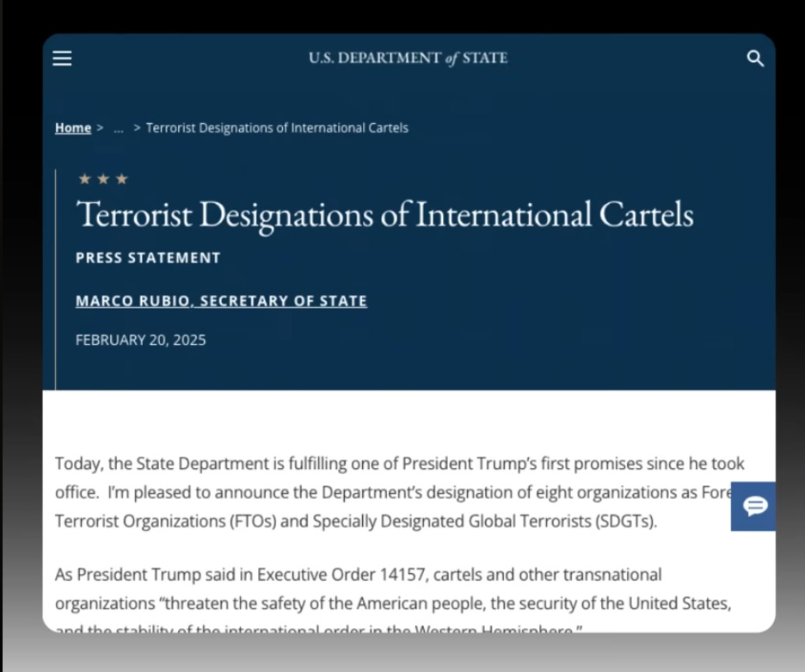Click the text 'Terrorist Organizations (FTOs)'
Image resolution: width=805 pixels, height=672 pixels.
tap(166, 521)
